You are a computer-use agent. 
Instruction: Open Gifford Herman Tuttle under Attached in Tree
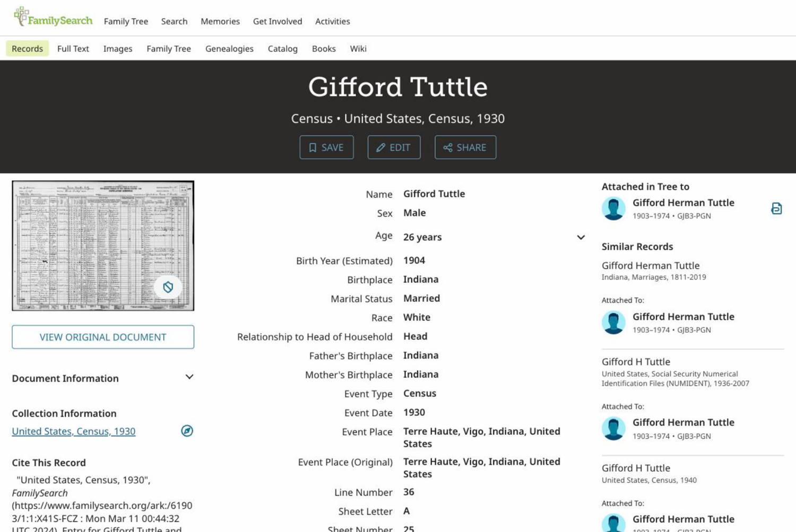click(x=683, y=203)
